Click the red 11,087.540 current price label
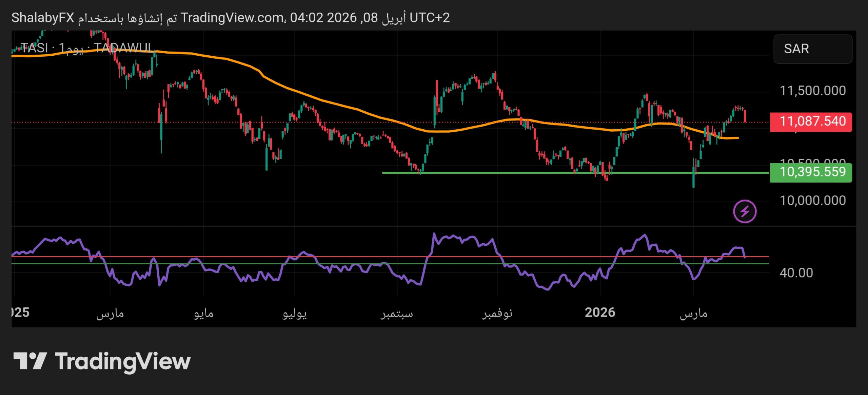868x395 pixels. click(x=811, y=121)
